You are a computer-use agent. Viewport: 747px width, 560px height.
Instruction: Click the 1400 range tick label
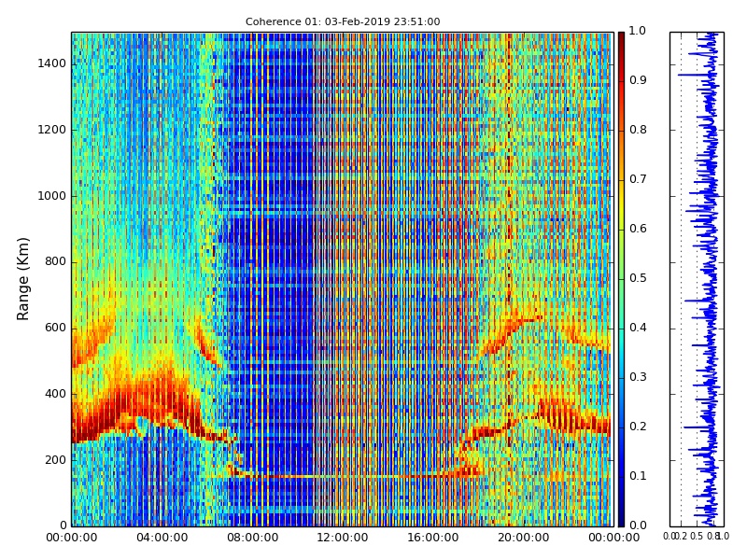click(52, 63)
